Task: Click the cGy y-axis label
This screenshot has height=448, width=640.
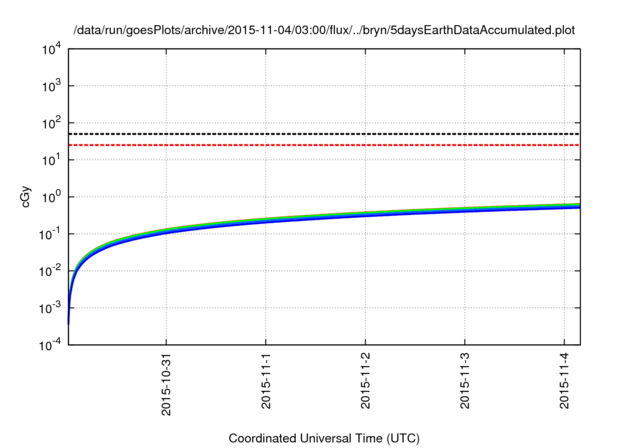Action: [x=25, y=197]
